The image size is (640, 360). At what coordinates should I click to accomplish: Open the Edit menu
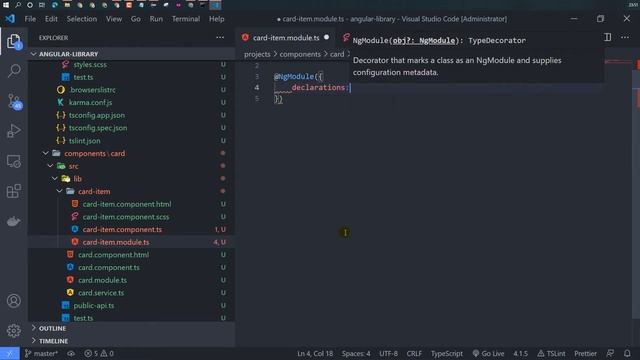tap(51, 19)
